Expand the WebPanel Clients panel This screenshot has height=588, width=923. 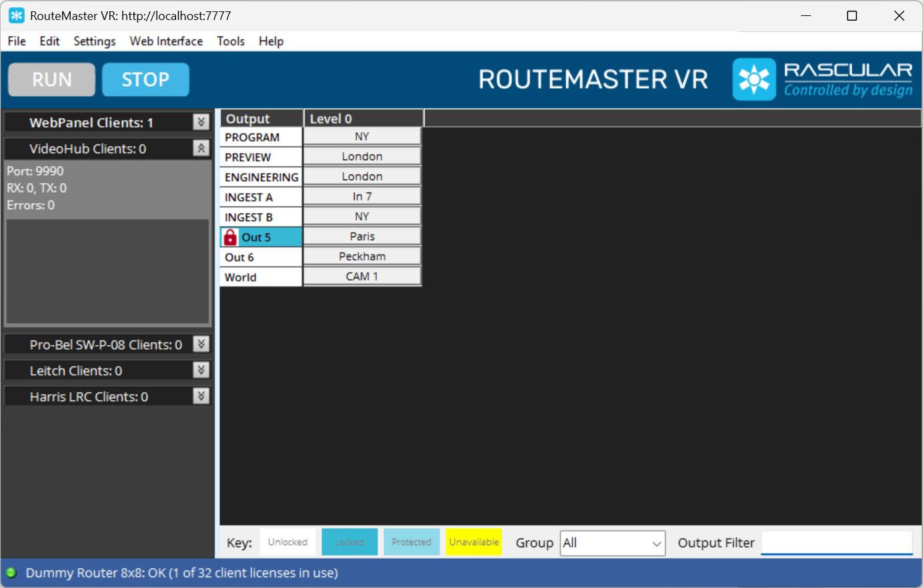(201, 122)
